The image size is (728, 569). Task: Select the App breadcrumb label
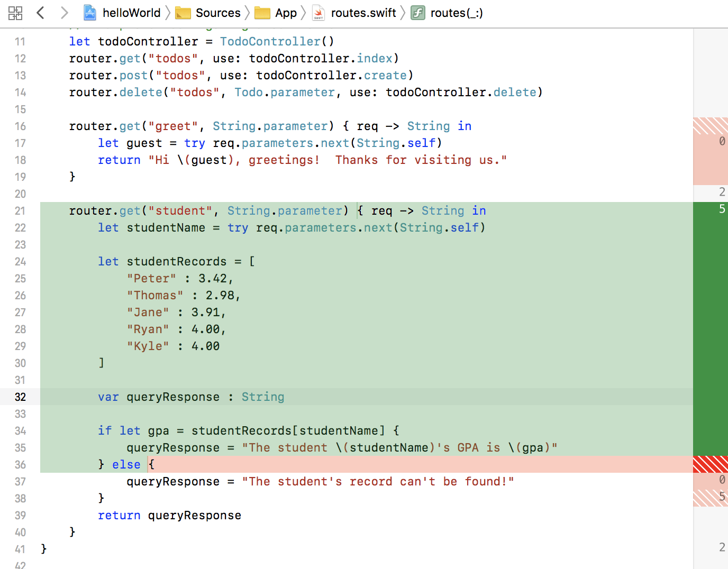286,13
